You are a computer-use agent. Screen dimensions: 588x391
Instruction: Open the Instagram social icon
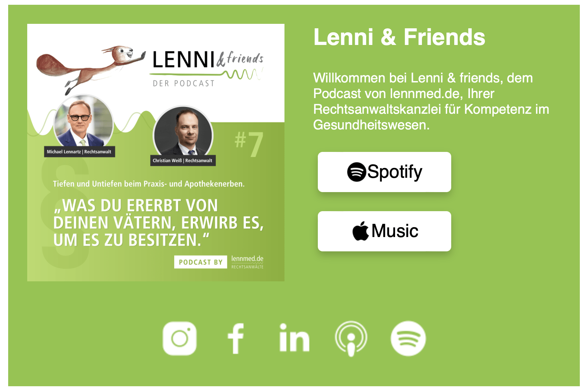point(180,339)
